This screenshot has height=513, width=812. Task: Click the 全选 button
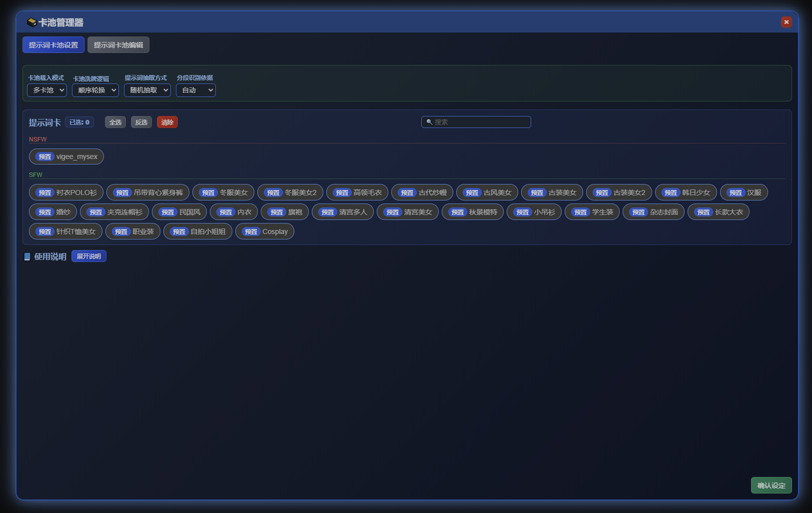click(115, 122)
